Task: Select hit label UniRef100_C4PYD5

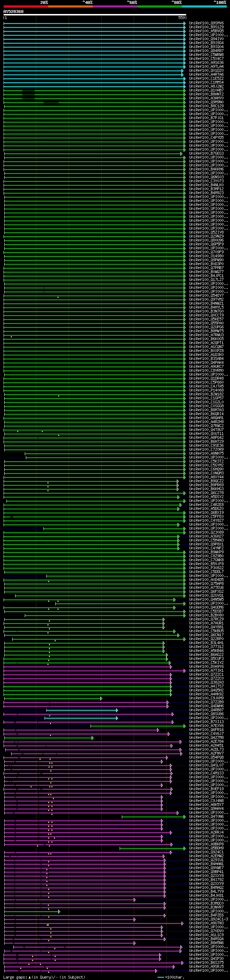Action: [x=206, y=137]
